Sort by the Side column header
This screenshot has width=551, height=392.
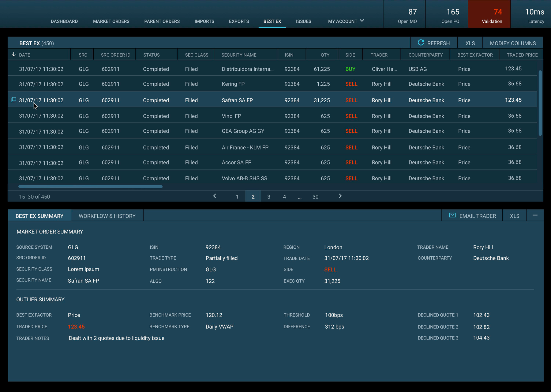tap(350, 55)
